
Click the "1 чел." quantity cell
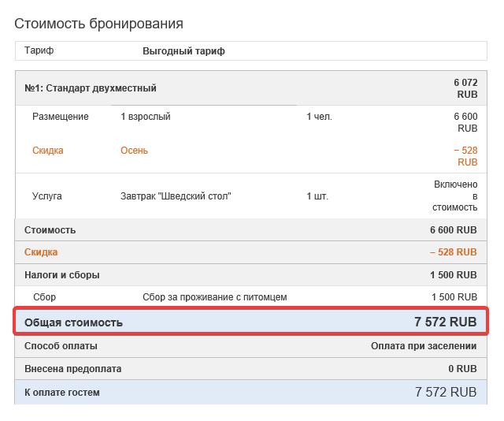coord(319,117)
